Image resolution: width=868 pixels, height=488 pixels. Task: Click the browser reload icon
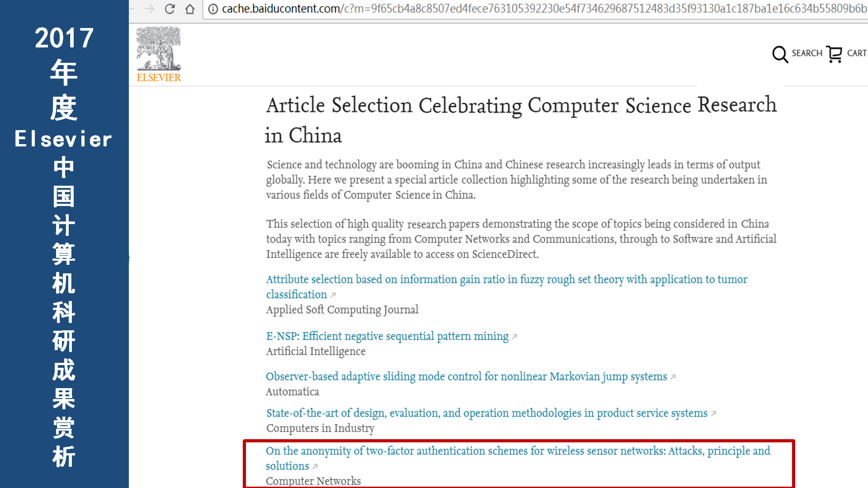pos(170,9)
